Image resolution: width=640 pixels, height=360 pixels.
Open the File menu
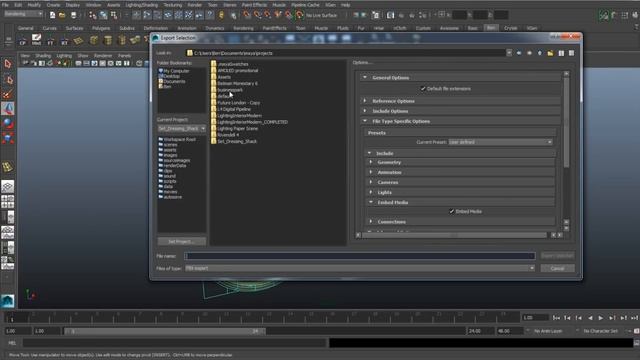[x=5, y=5]
